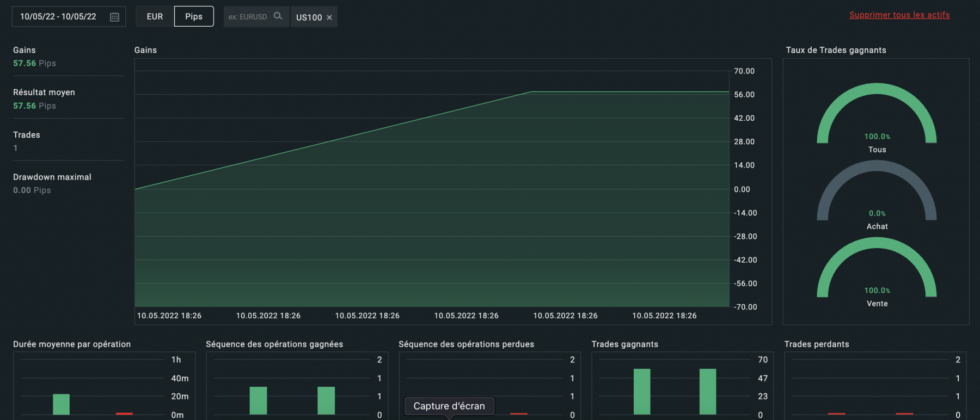Select the US100 asset tag label

[x=309, y=17]
